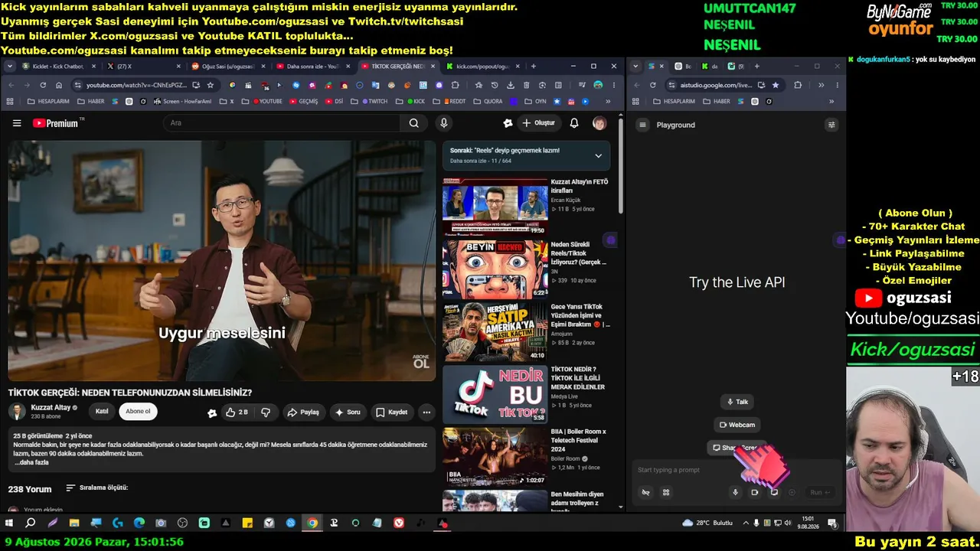Open Google Chrome from the taskbar
This screenshot has width=980, height=551.
312,523
